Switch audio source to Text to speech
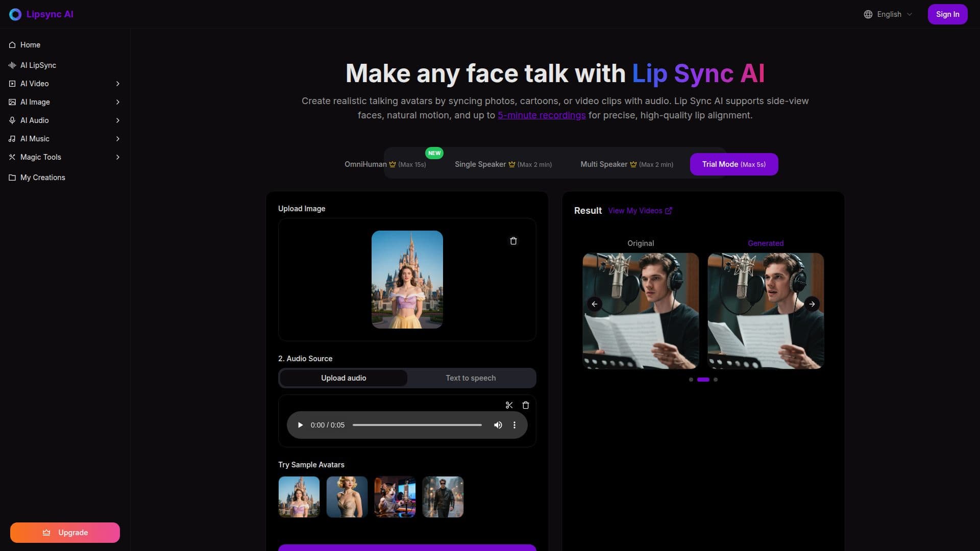The height and width of the screenshot is (551, 980). tap(471, 378)
